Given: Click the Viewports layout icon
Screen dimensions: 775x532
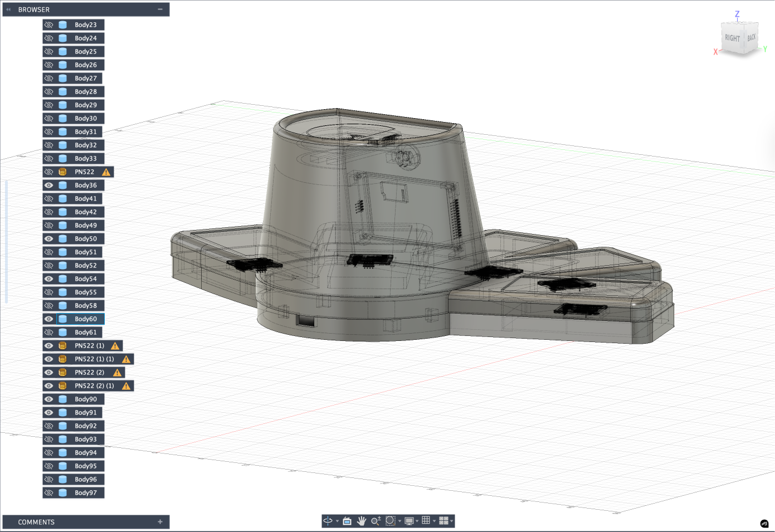Looking at the screenshot, I should coord(443,521).
